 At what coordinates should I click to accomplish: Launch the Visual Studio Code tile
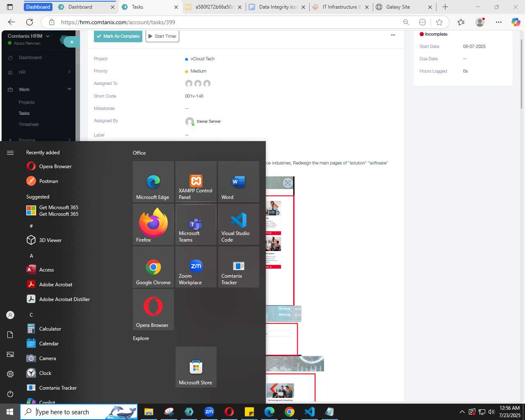[239, 224]
